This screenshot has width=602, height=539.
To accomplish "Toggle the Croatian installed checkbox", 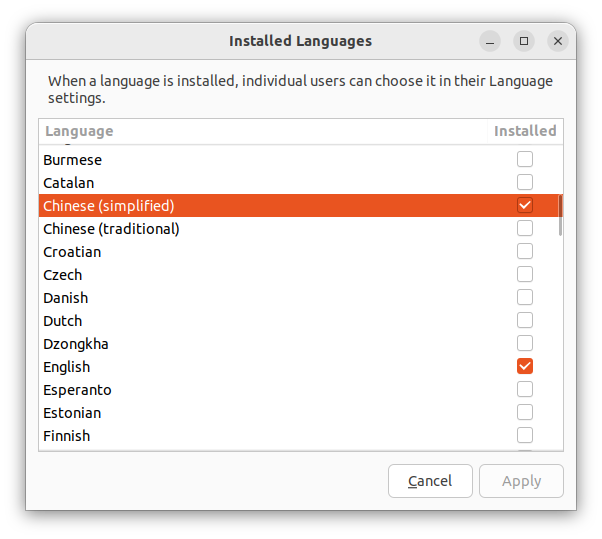I will click(x=525, y=251).
